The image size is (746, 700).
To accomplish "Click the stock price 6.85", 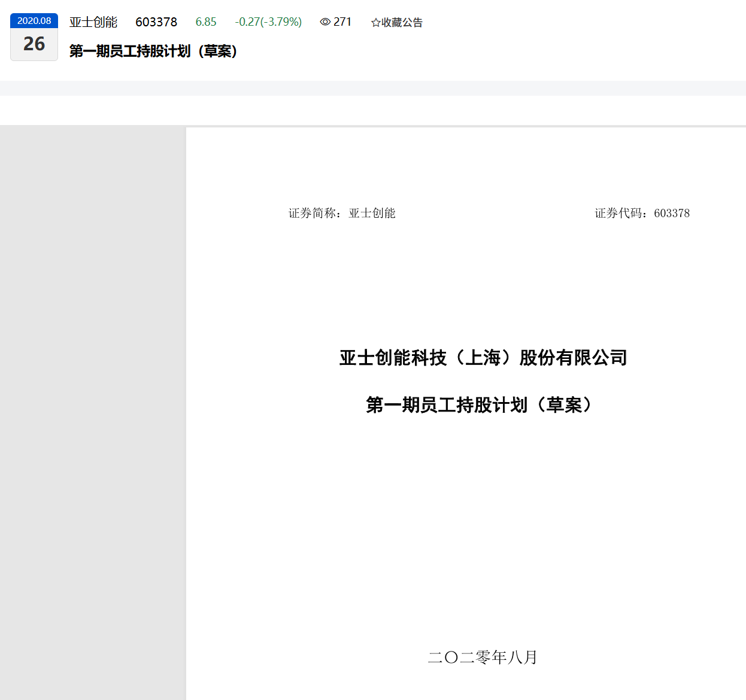I will click(206, 22).
